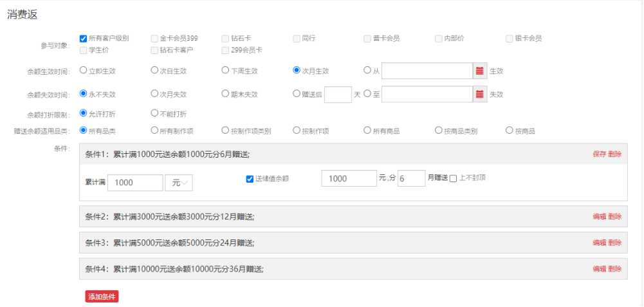644x307 pixels.
Task: Focus the 生效 start date input
Action: (x=427, y=71)
